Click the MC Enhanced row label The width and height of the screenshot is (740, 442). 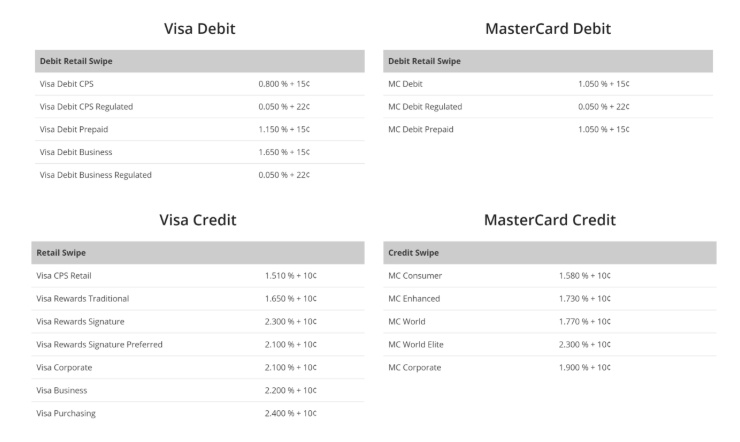coord(414,298)
